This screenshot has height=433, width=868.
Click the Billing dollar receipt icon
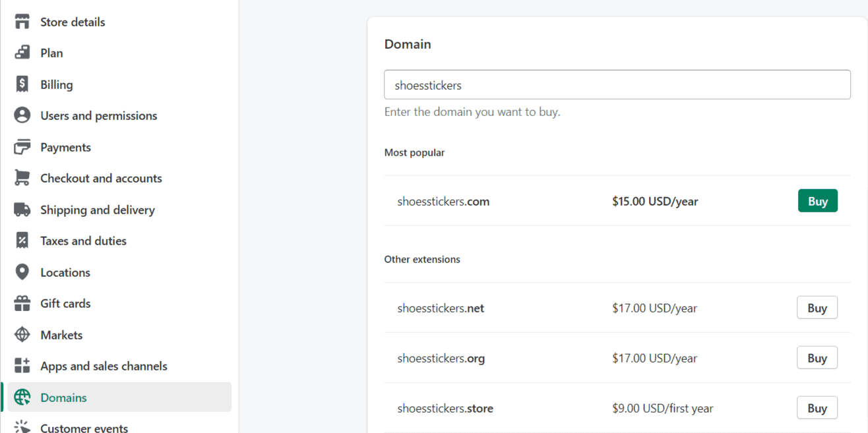[x=22, y=84]
